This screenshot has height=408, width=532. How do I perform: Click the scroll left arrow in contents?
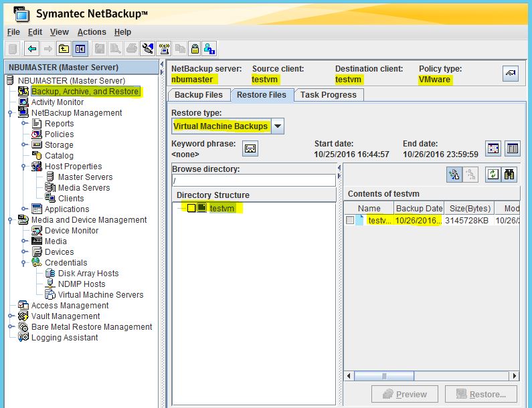(349, 376)
